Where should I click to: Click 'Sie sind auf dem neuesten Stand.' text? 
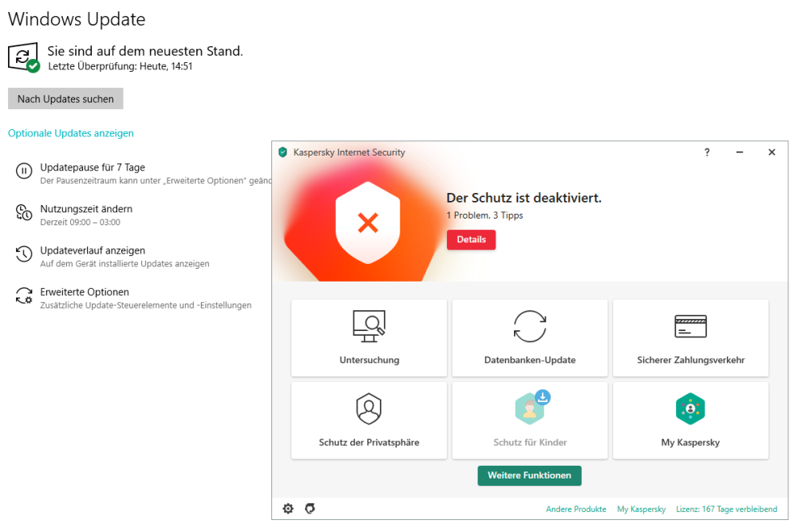(145, 51)
